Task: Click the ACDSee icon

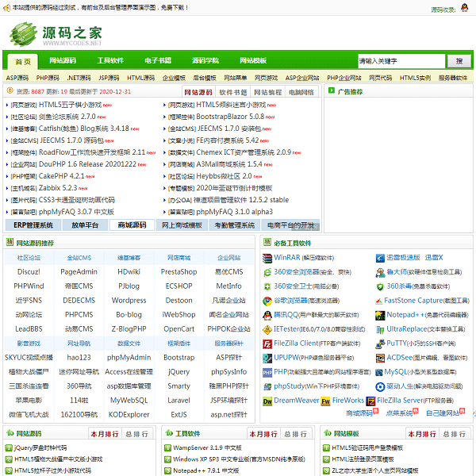Action: pyautogui.click(x=380, y=359)
